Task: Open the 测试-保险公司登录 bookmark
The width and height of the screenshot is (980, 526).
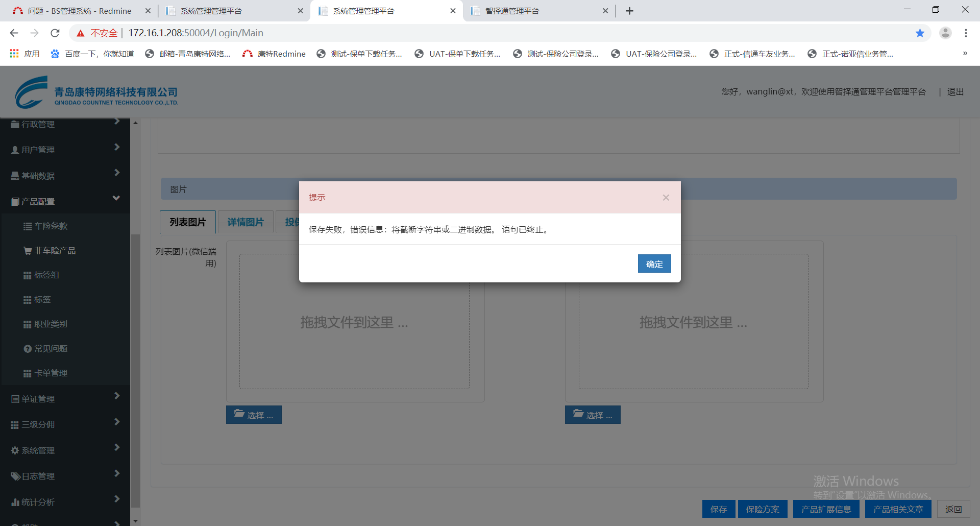Action: (556, 54)
